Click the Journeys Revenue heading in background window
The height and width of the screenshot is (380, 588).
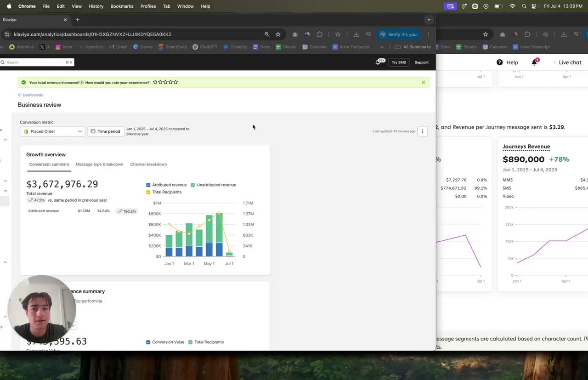[526, 147]
